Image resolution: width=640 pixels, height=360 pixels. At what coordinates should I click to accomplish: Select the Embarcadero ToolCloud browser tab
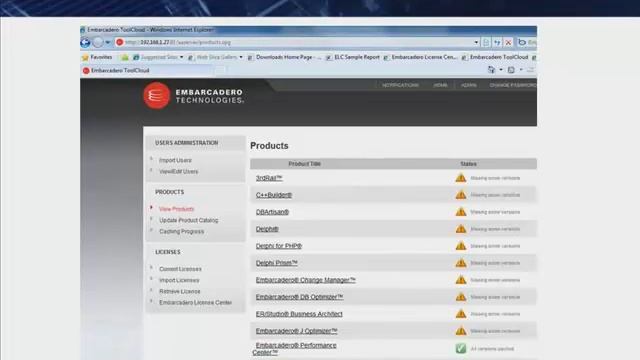click(147, 71)
